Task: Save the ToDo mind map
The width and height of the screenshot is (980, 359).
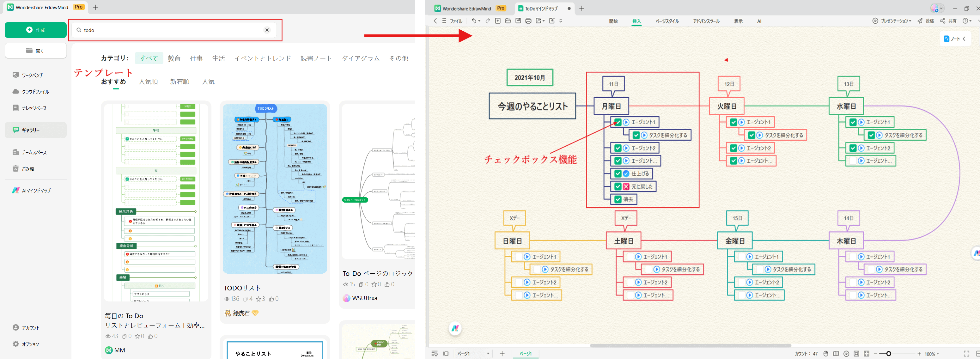Action: click(518, 21)
